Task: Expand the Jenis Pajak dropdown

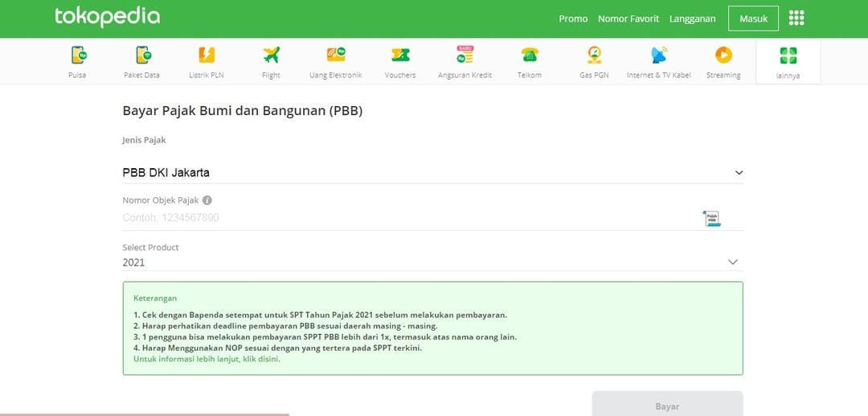Action: [x=432, y=173]
